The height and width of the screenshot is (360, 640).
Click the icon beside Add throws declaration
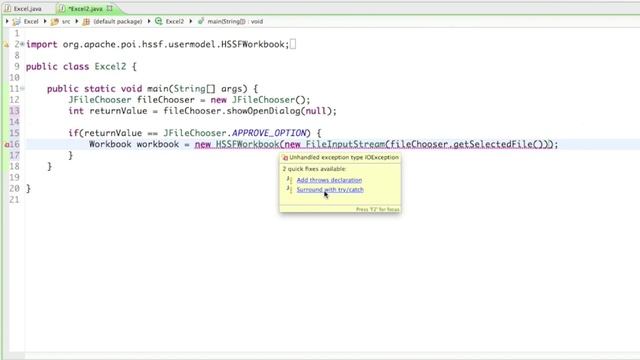[289, 179]
